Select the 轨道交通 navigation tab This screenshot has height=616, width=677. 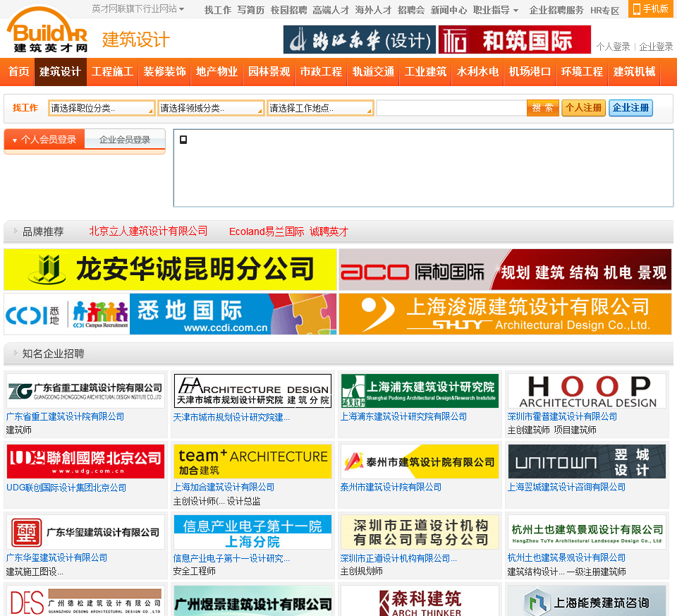point(374,72)
